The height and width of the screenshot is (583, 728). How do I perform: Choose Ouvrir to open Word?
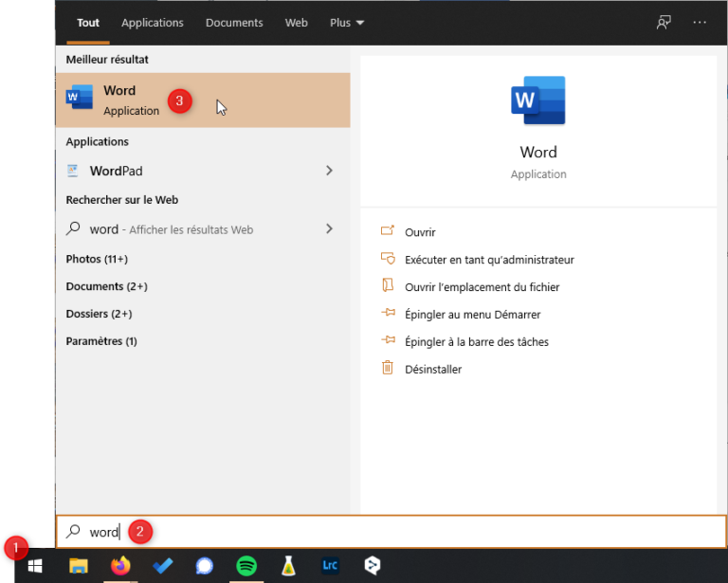pos(420,232)
